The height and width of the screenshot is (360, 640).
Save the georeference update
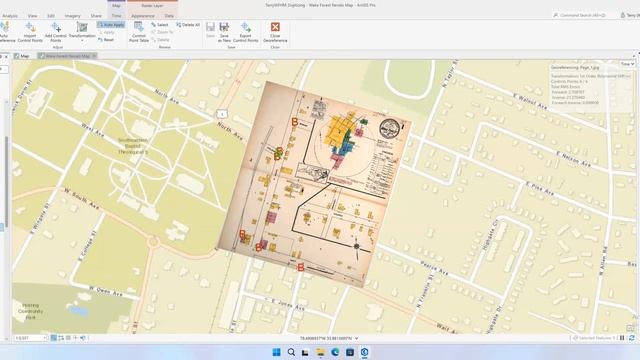[x=210, y=31]
